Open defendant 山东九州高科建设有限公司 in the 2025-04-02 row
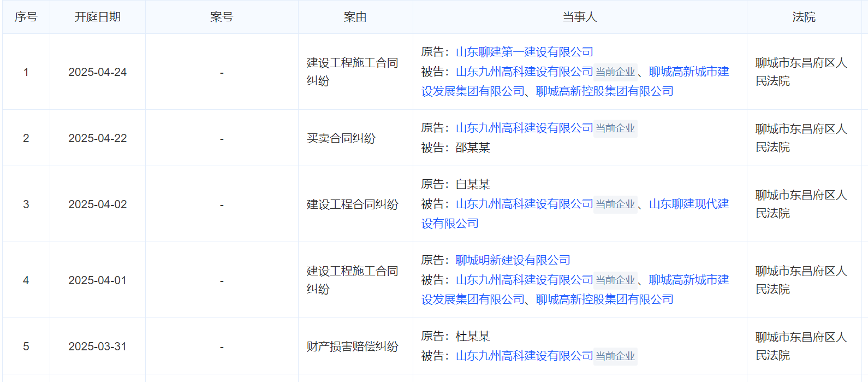The height and width of the screenshot is (382, 868). [x=524, y=204]
